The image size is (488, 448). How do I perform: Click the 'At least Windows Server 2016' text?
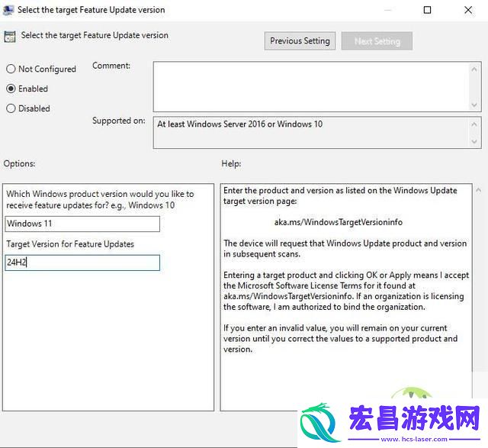pos(239,124)
